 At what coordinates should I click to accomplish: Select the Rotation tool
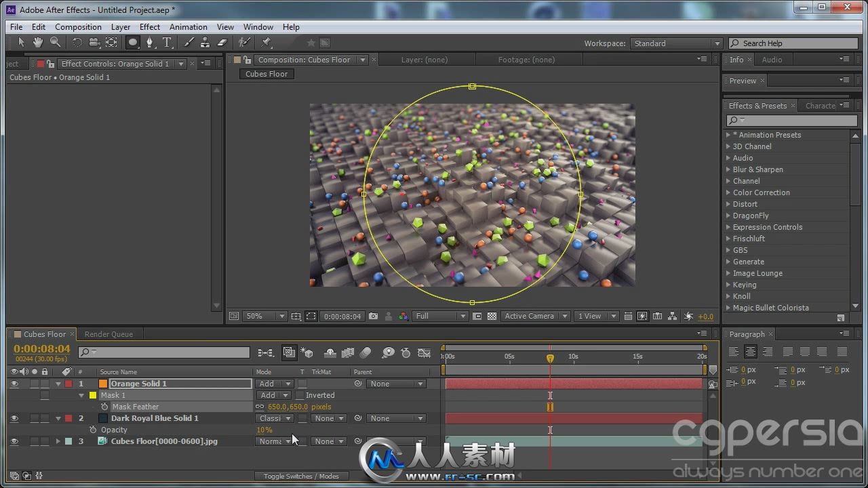tap(77, 43)
